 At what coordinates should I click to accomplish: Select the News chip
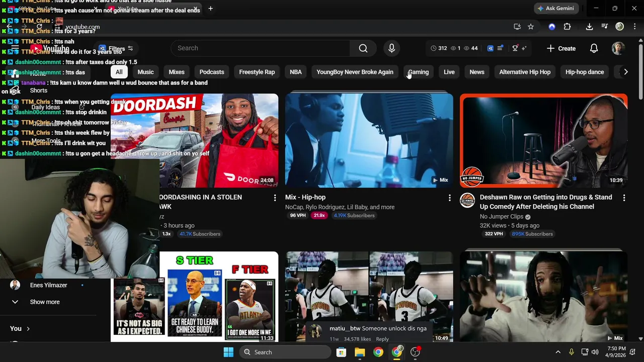coord(477,72)
